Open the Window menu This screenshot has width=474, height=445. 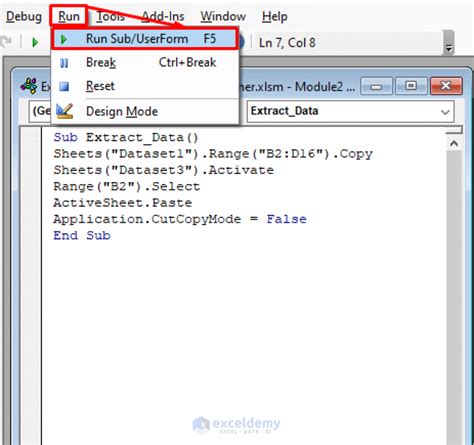click(x=223, y=16)
